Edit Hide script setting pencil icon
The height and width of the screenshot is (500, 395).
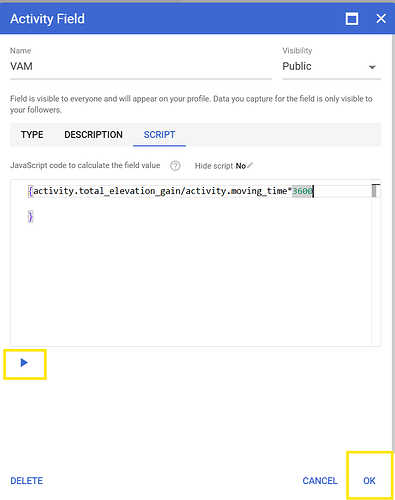(250, 165)
